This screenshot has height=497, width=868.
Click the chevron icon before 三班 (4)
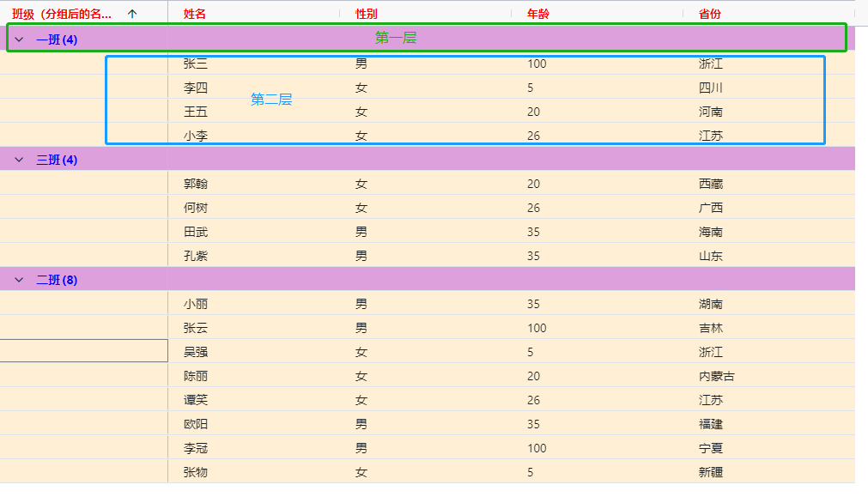click(20, 159)
